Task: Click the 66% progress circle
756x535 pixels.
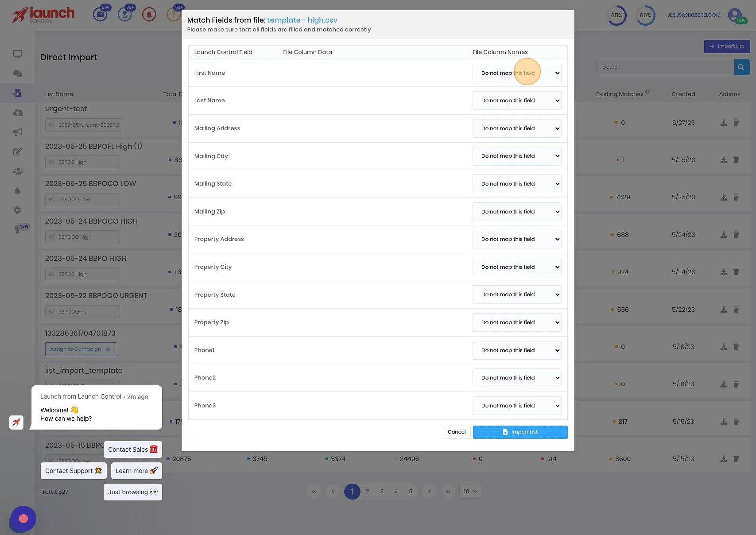Action: (645, 15)
